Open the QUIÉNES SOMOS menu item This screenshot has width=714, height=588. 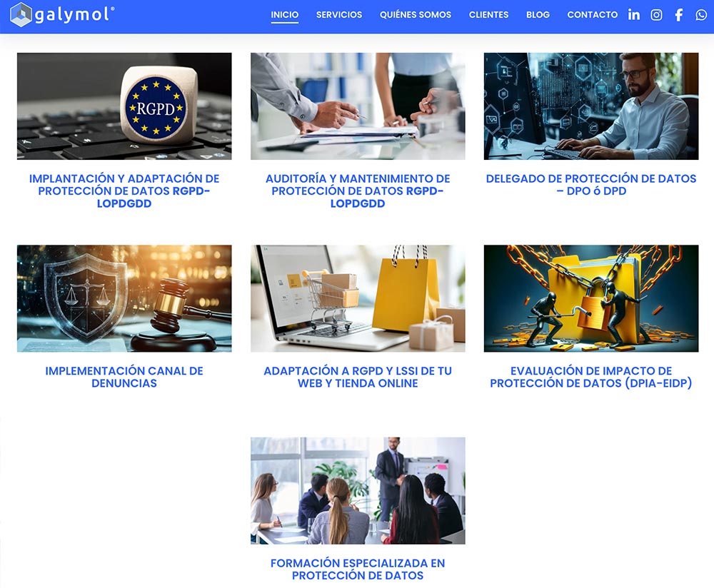pos(416,14)
